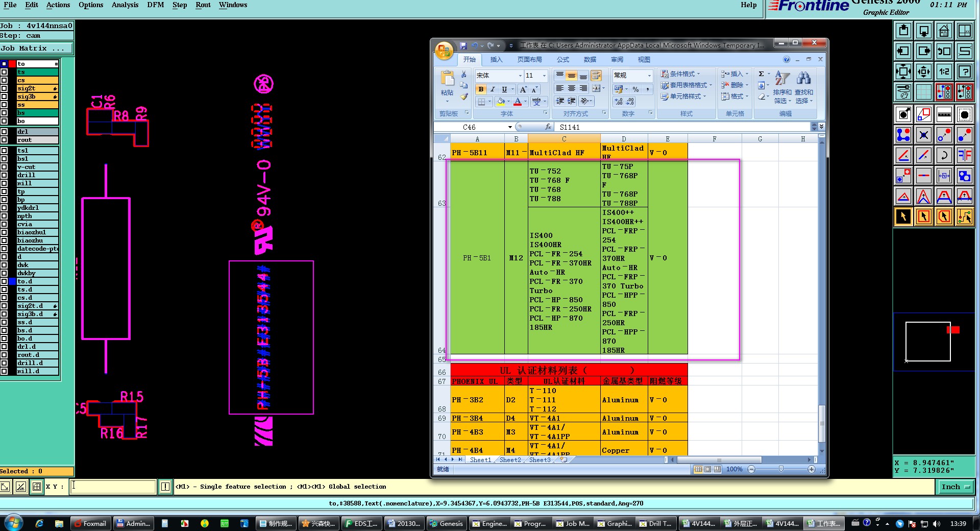Screen dimensions: 980x531
Task: Click the mirror feature F icon
Action: tap(964, 155)
